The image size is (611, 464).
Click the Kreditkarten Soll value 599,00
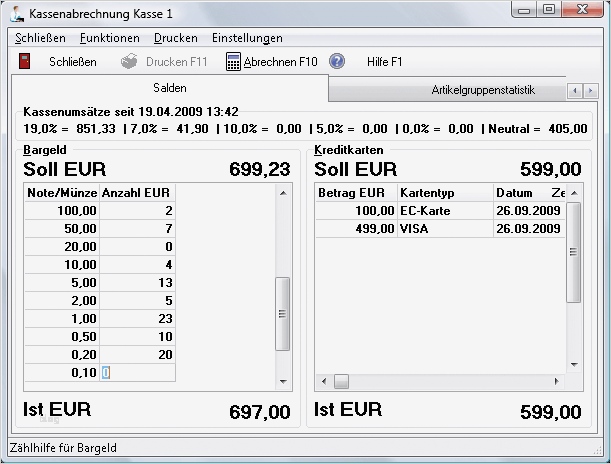pos(551,169)
